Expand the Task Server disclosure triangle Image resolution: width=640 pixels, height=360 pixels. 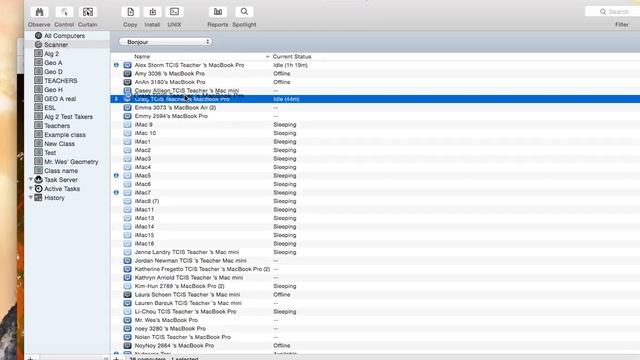[31, 179]
